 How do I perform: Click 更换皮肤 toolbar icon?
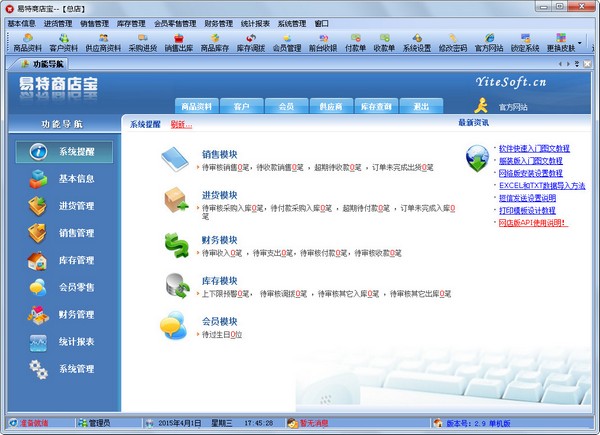(561, 43)
